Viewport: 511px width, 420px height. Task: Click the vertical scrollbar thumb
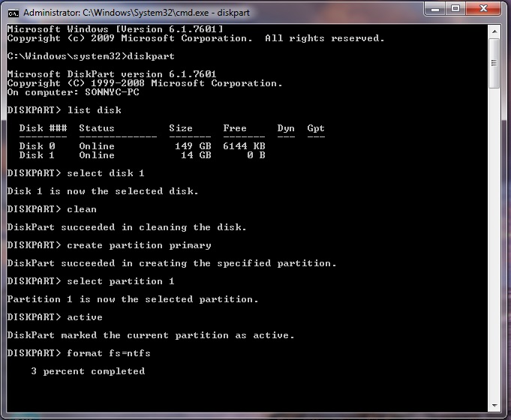pyautogui.click(x=494, y=64)
